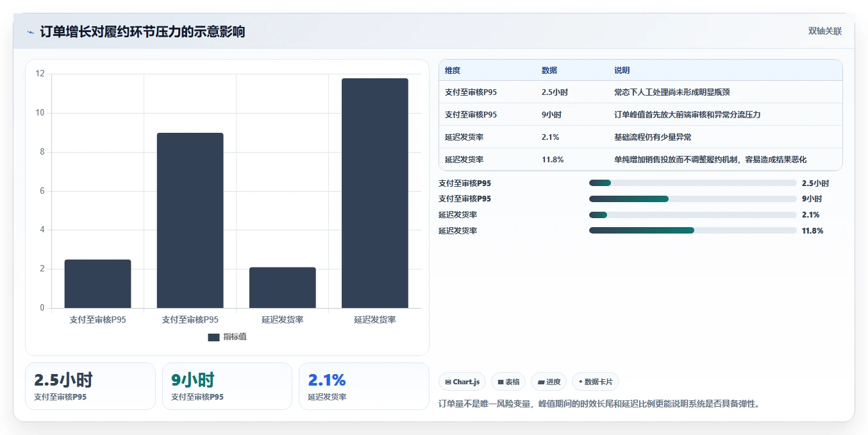Click the tallest chart bar near 11.8

point(375,193)
